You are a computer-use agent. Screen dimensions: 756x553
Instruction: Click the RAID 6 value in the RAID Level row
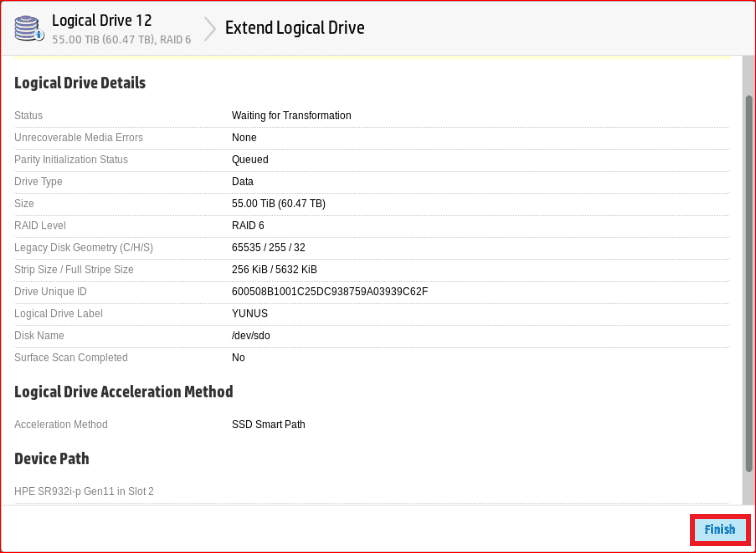[248, 226]
